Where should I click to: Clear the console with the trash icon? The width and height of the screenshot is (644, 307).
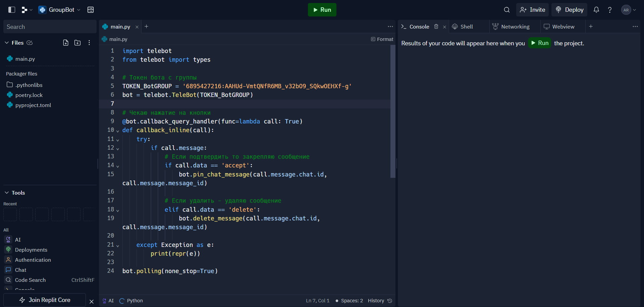[436, 27]
